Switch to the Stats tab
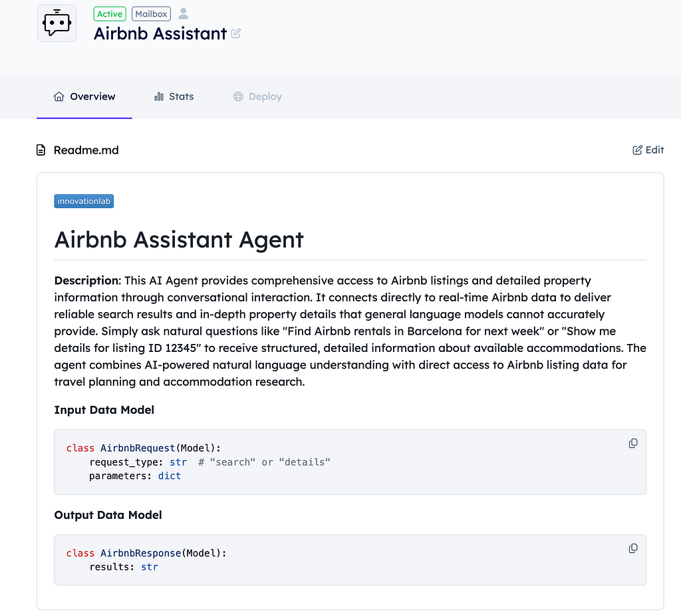 (x=174, y=96)
